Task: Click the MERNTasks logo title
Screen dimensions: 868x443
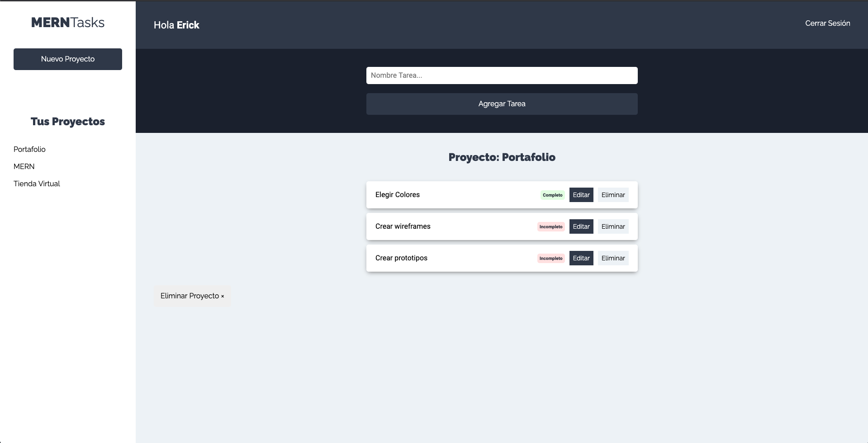Action: 68,23
